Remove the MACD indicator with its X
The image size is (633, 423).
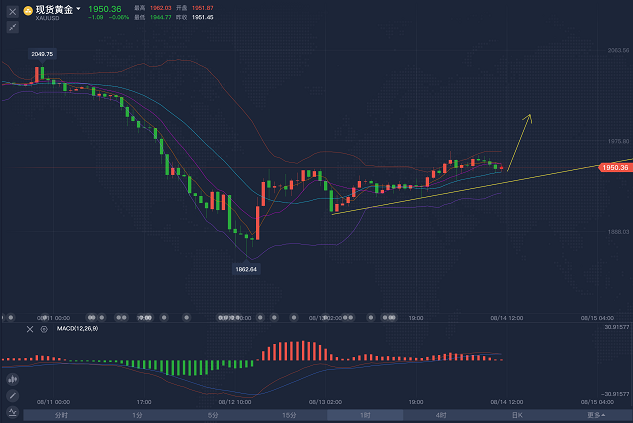(32, 328)
